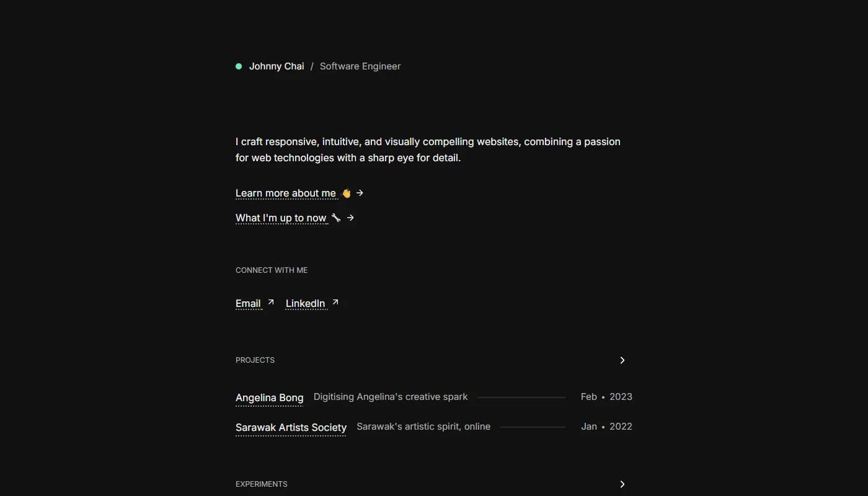Open the Email contact link
Viewport: 868px width, 496px height.
point(248,303)
